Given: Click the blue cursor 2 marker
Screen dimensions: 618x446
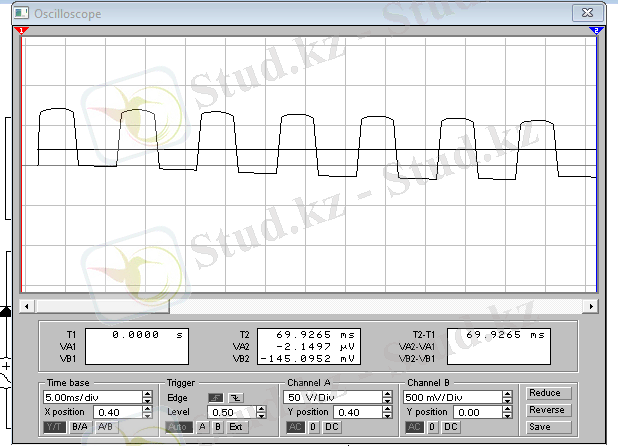Looking at the screenshot, I should point(596,30).
